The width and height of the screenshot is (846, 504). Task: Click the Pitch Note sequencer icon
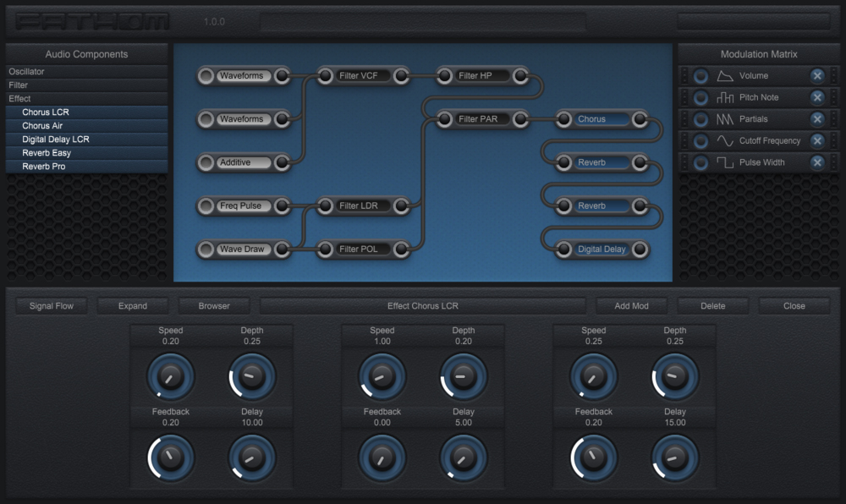[725, 97]
